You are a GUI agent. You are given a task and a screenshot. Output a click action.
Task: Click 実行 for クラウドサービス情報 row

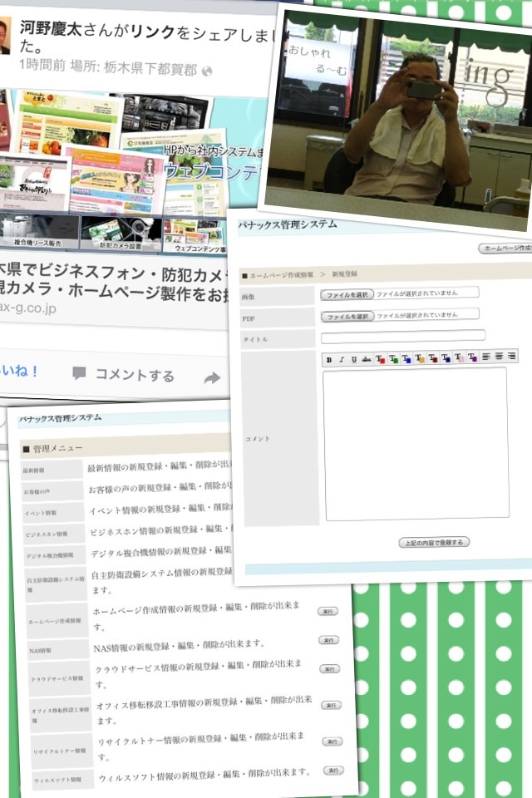[x=329, y=668]
